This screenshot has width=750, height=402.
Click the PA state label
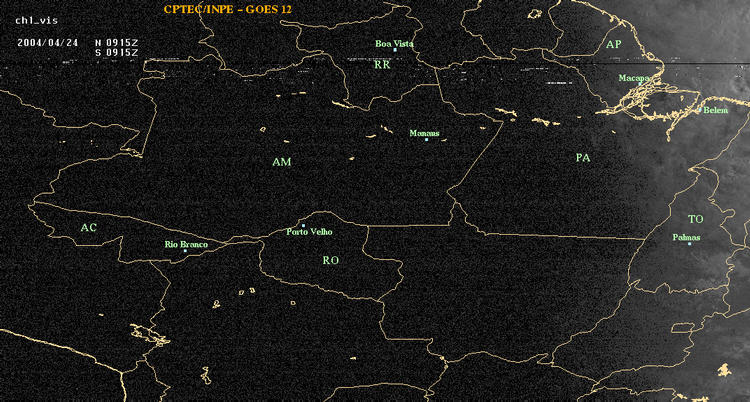pos(583,158)
